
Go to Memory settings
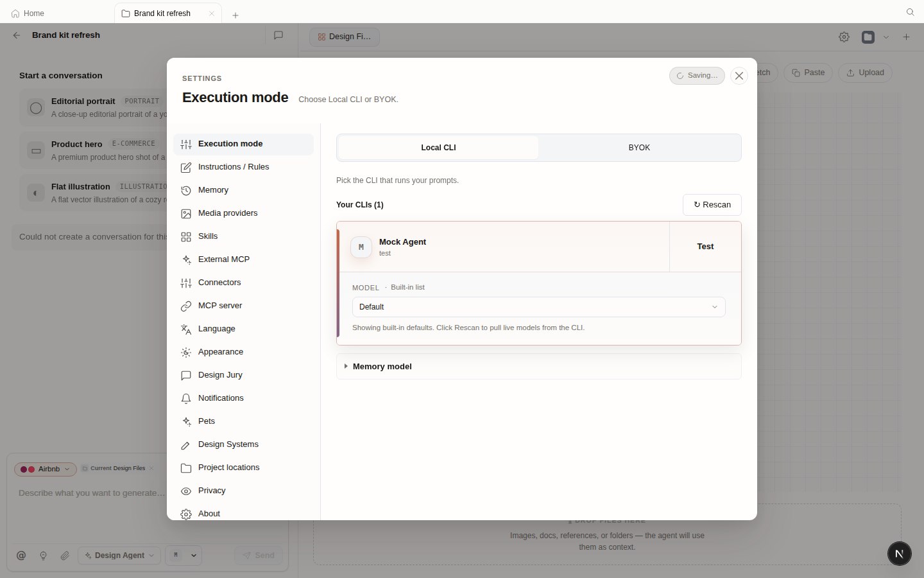click(243, 190)
